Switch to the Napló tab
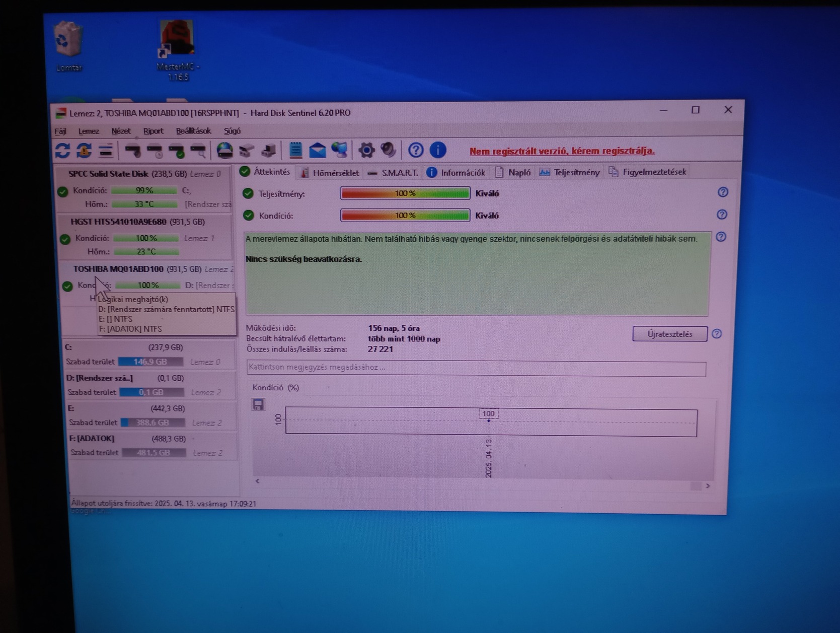Screen dimensions: 840x633 513,172
